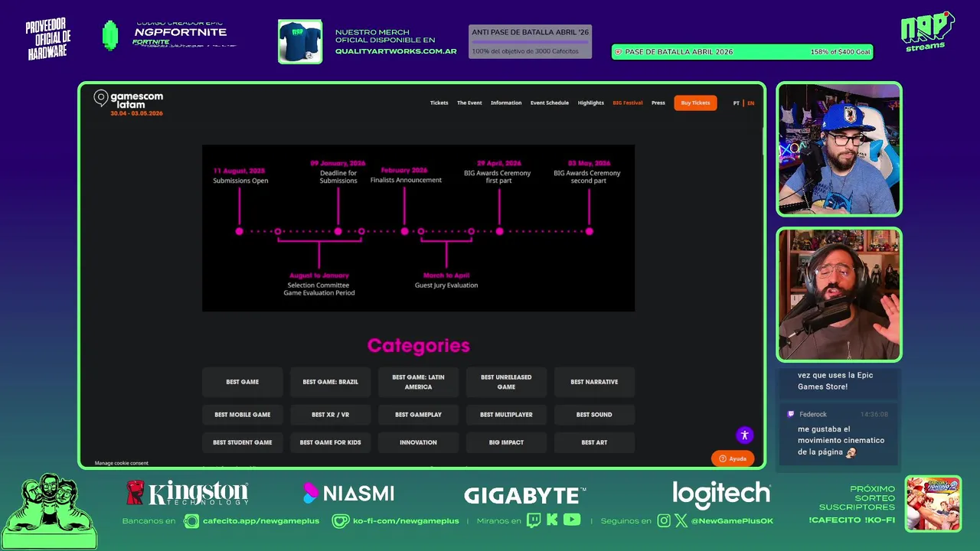Click the merch t-shirt thumbnail
980x551 pixels.
[x=300, y=41]
